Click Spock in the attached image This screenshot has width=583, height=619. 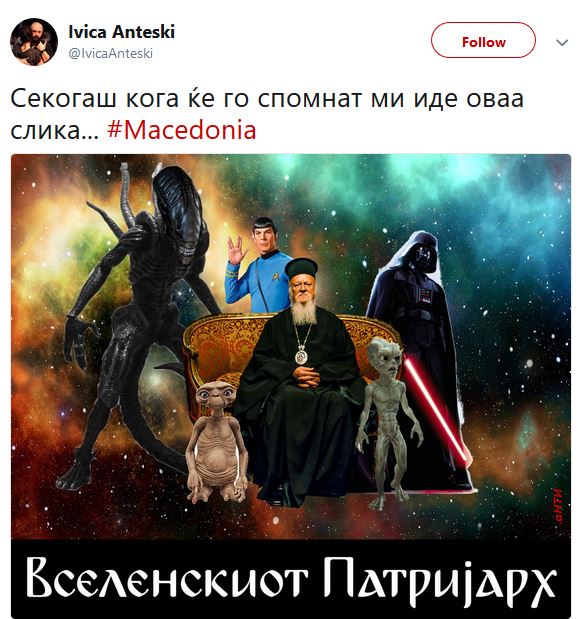259,265
